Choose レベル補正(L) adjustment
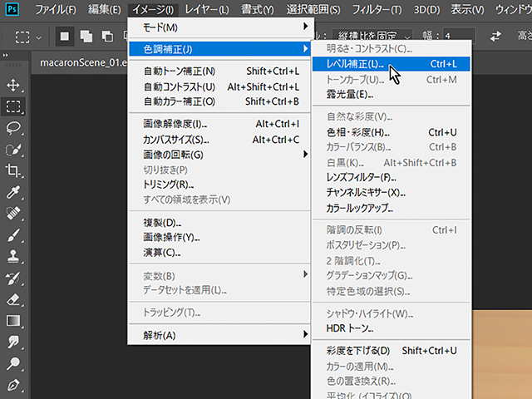 tap(392, 64)
